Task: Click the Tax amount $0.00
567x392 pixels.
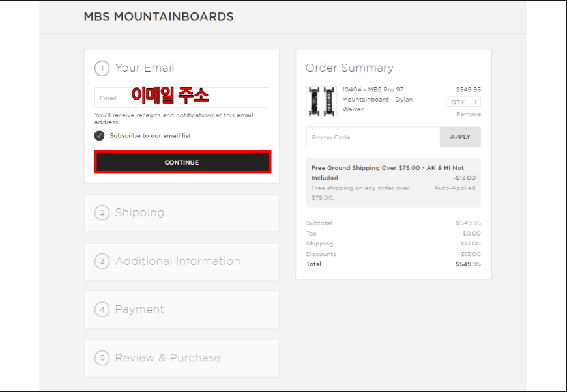Action: point(472,233)
